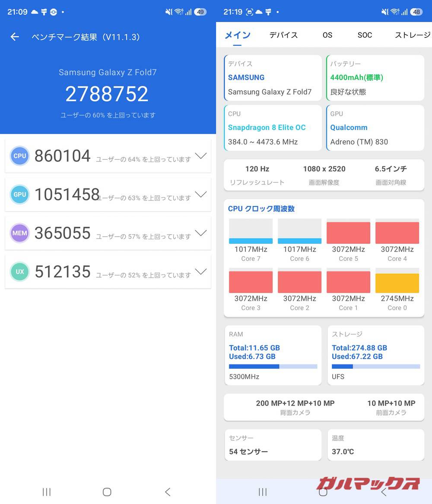Tap battery 49 indicator in left status bar
Screen dimensions: 432x504
[200, 12]
